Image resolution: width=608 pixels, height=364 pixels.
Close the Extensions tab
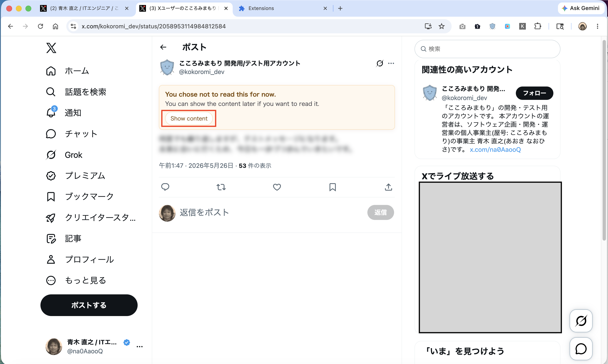click(x=325, y=8)
